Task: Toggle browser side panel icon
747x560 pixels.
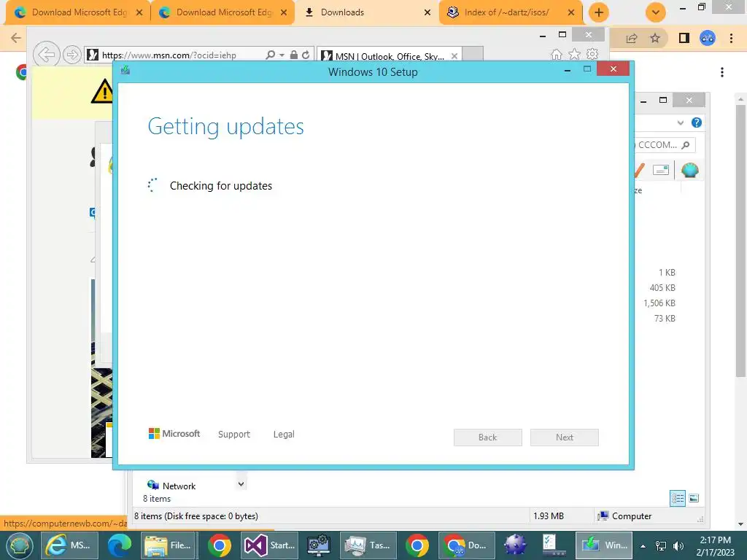Action: [684, 38]
